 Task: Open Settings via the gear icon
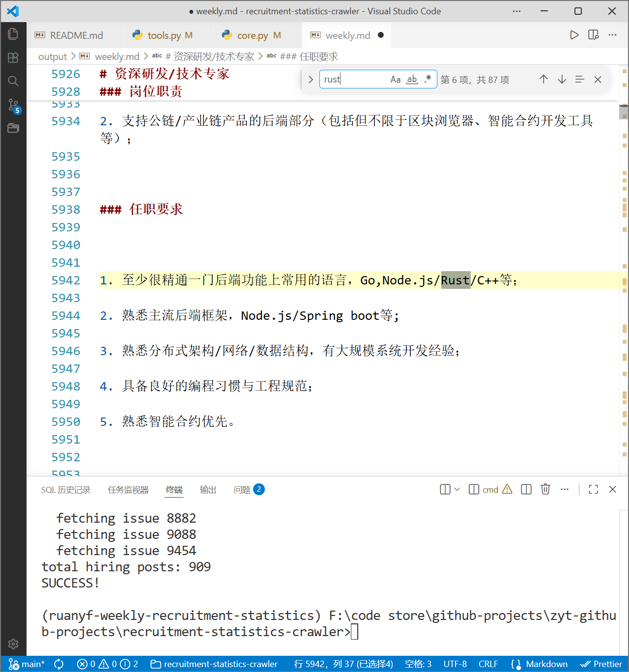click(13, 644)
